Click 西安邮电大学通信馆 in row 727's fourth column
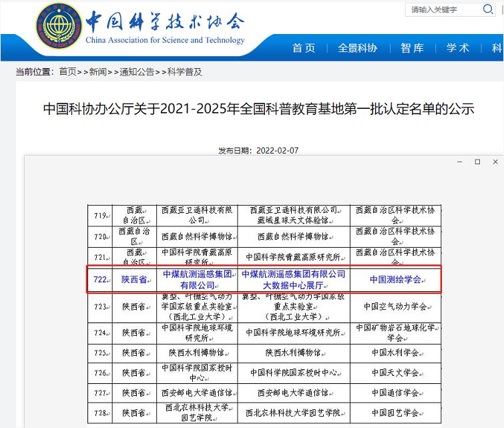The height and width of the screenshot is (428, 504). [294, 393]
